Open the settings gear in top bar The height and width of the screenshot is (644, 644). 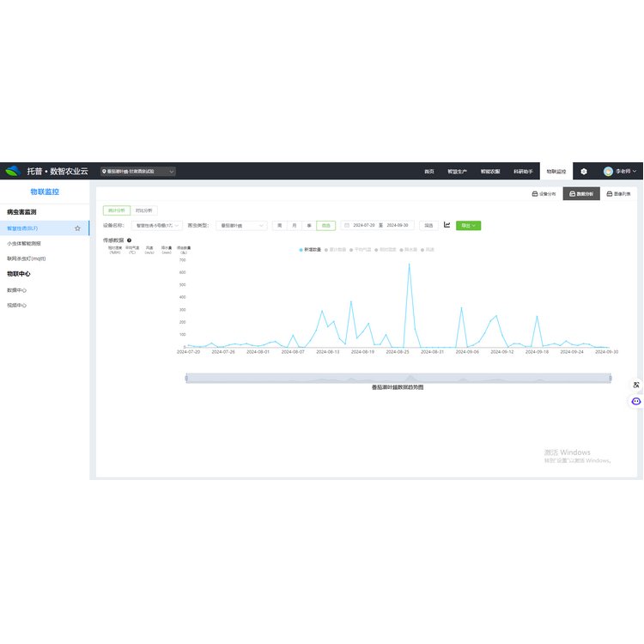tap(584, 172)
